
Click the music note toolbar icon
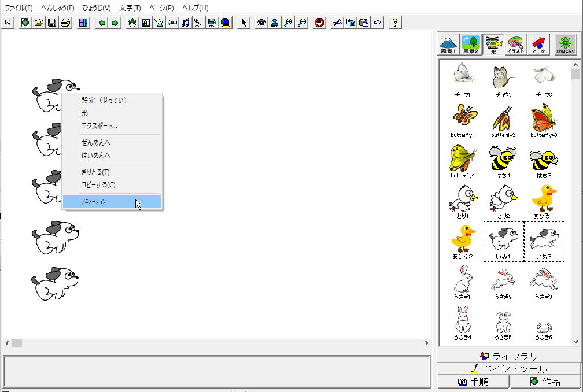[x=185, y=23]
